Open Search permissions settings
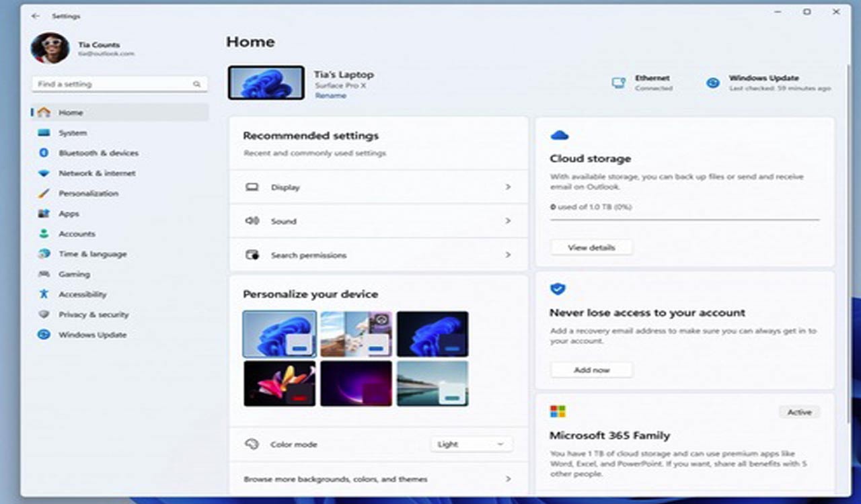 tap(377, 255)
